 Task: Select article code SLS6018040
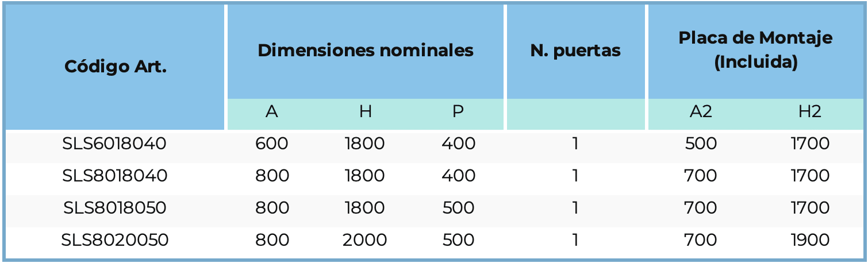pyautogui.click(x=114, y=144)
